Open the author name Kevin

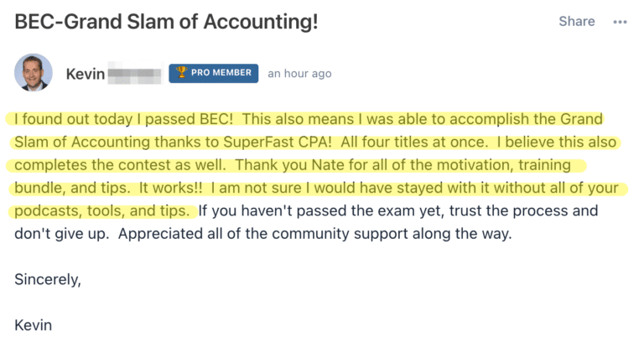click(86, 74)
